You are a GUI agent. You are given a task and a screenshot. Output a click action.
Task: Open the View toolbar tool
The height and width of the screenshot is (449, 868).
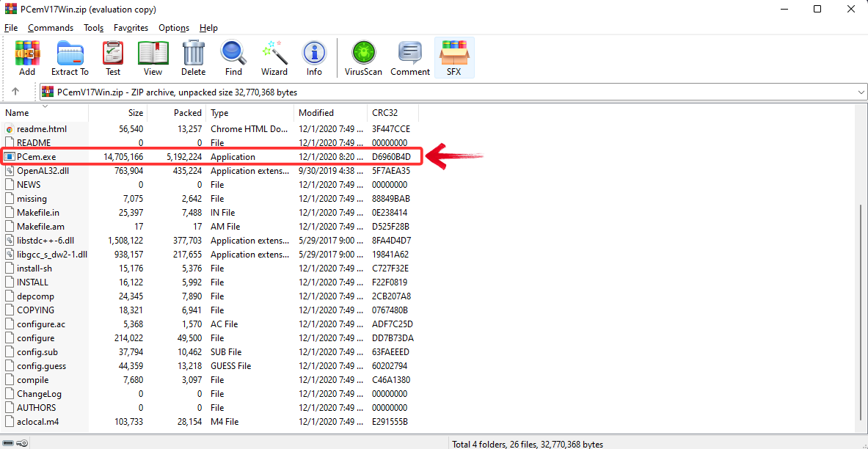pyautogui.click(x=153, y=58)
